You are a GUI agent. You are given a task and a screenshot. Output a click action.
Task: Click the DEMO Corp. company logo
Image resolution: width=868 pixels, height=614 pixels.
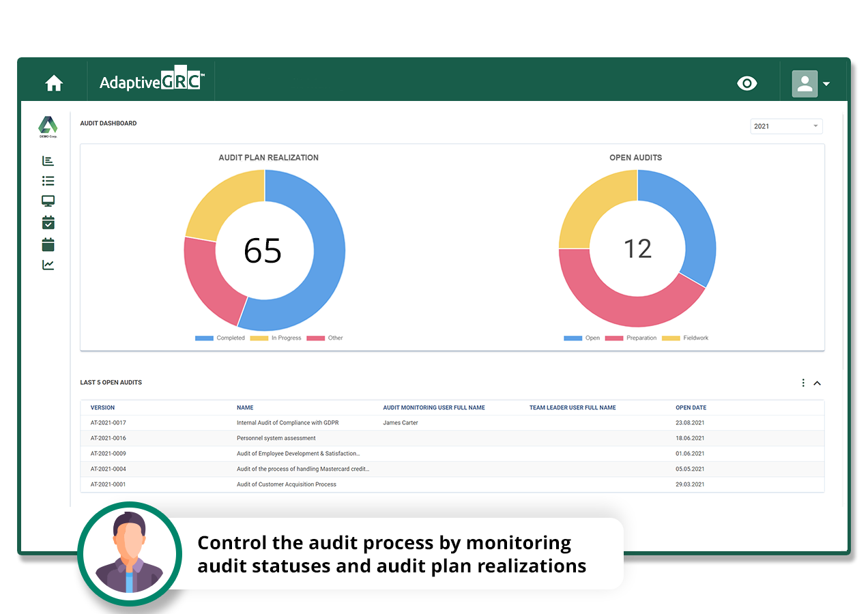click(48, 126)
